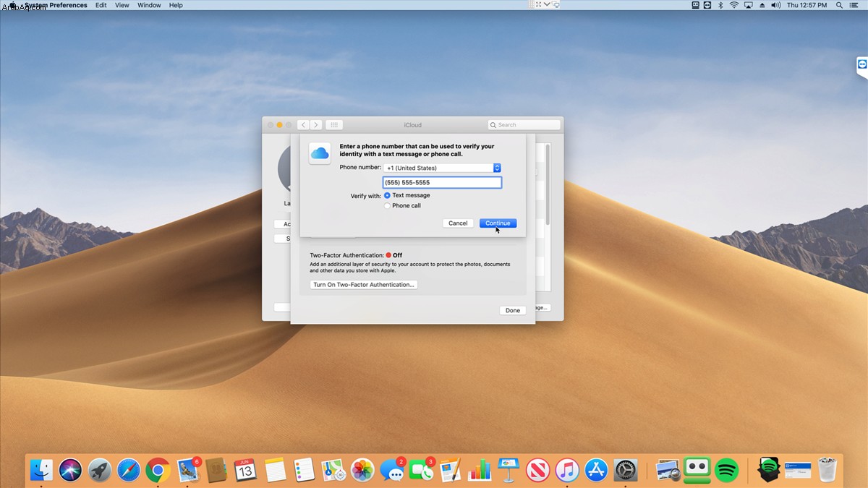Open Finder from the Dock
This screenshot has height=488, width=868.
pyautogui.click(x=42, y=470)
